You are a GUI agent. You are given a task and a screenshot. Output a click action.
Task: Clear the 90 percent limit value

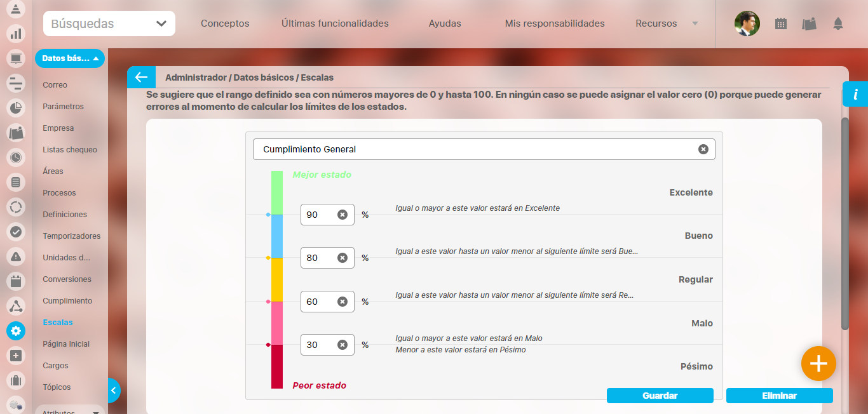coord(342,215)
